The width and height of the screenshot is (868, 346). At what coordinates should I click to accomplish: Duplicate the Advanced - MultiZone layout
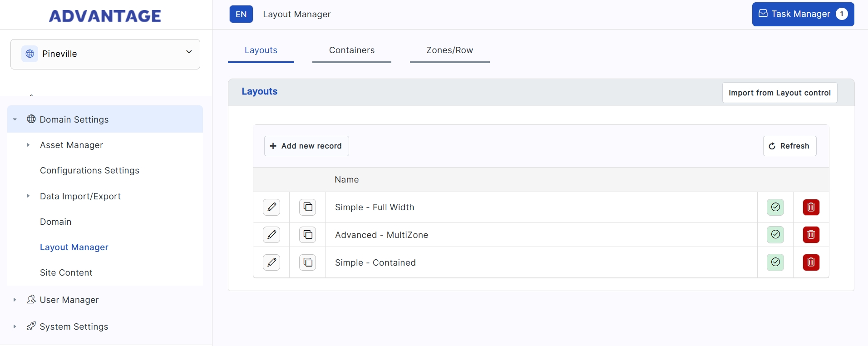(x=308, y=235)
